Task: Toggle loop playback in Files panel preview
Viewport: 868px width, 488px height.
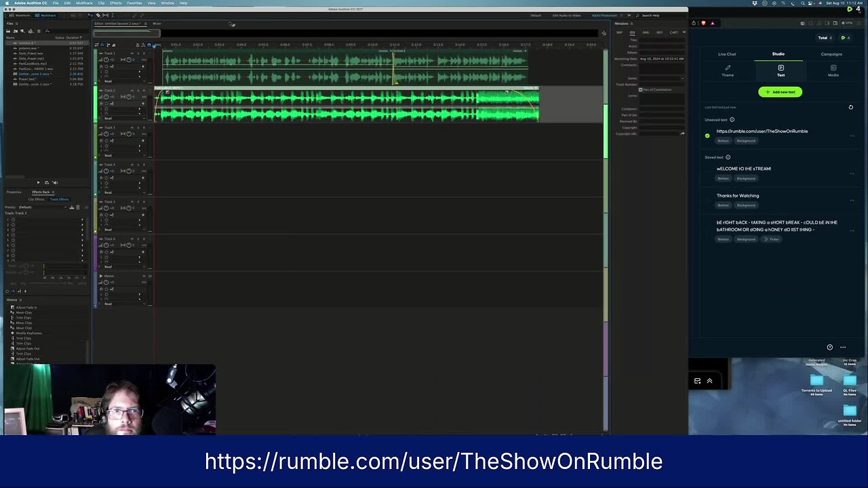Action: click(47, 182)
